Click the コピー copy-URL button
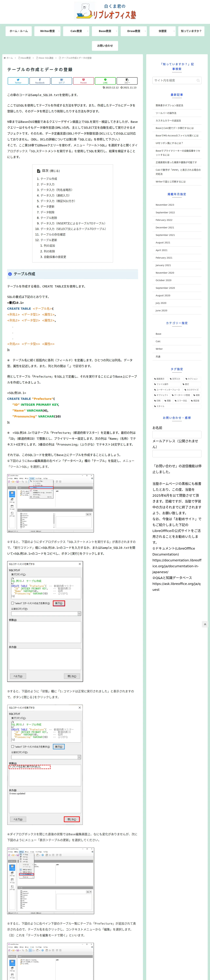The height and width of the screenshot is (980, 210). 127,81
